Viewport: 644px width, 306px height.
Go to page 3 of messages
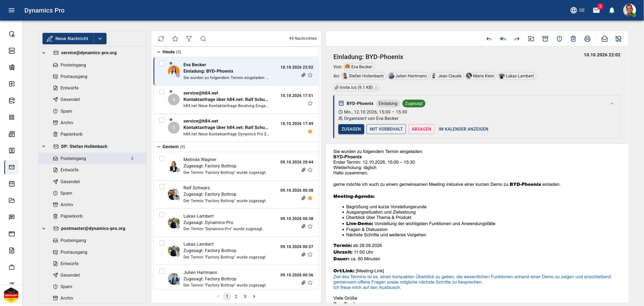click(x=245, y=296)
